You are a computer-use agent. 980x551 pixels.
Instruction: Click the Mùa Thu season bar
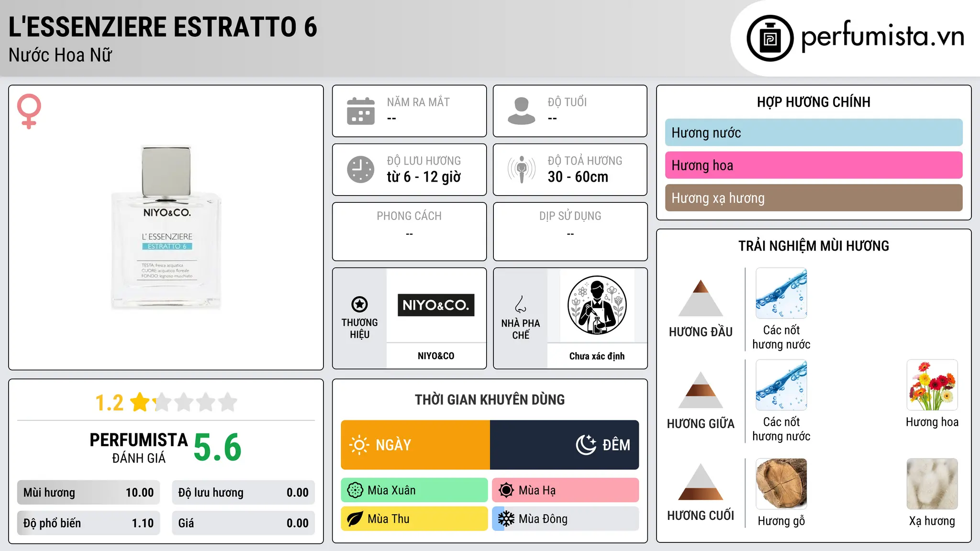414,519
